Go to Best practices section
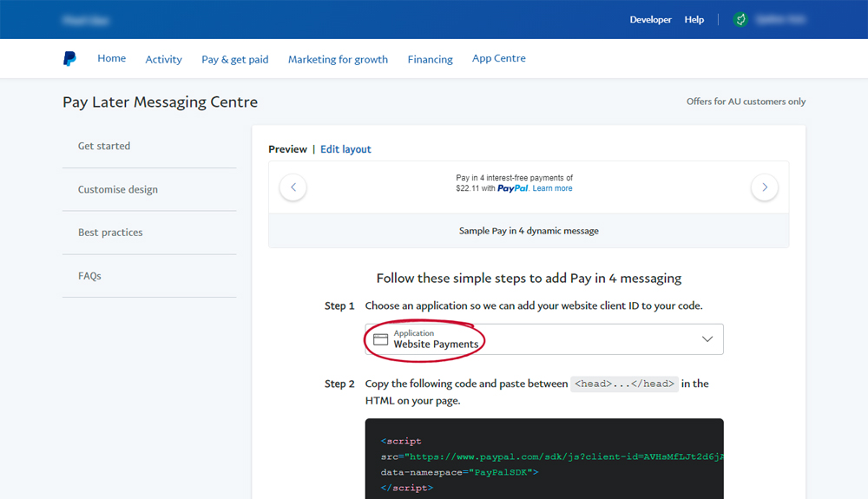868x499 pixels. point(110,233)
